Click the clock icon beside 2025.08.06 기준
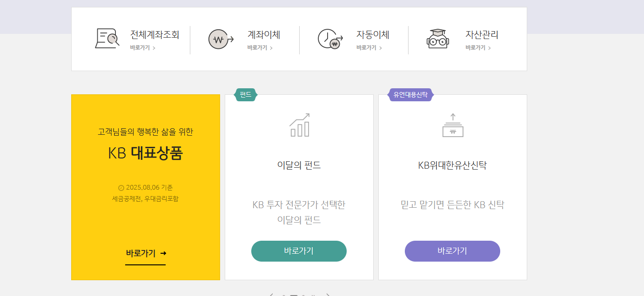Screen dimensions: 644x296 click(x=121, y=188)
